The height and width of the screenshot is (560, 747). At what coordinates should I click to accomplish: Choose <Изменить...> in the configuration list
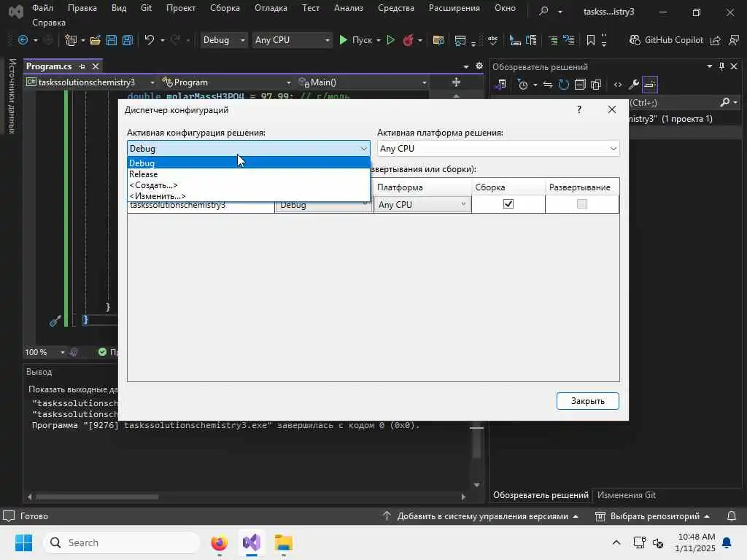click(x=248, y=196)
